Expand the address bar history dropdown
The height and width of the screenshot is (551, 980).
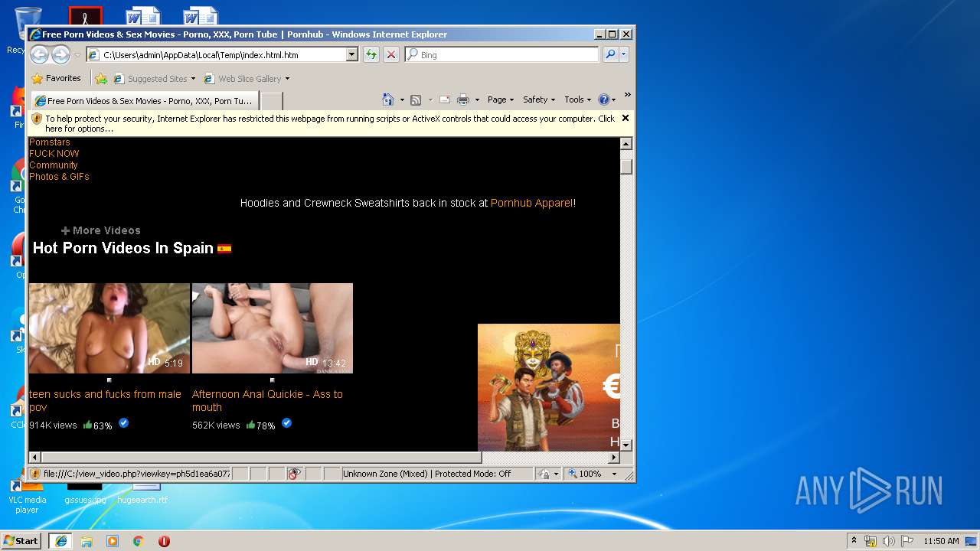(352, 54)
